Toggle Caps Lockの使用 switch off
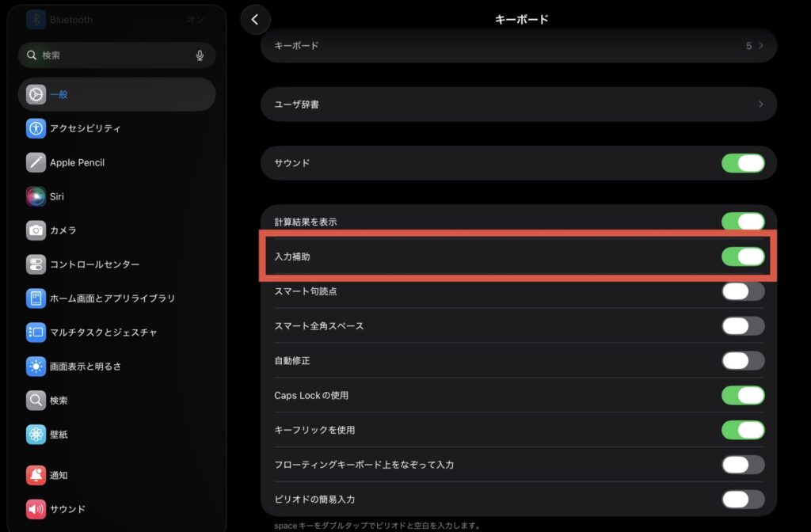The width and height of the screenshot is (811, 532). pyautogui.click(x=742, y=395)
